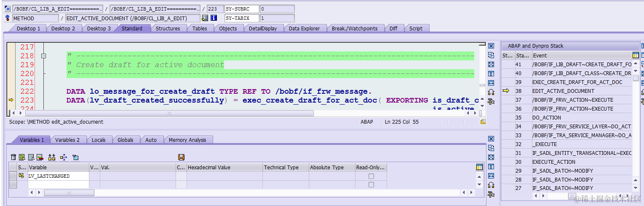The height and width of the screenshot is (206, 644).
Task: Click the Hexadecimal Value column header
Action: 224,167
